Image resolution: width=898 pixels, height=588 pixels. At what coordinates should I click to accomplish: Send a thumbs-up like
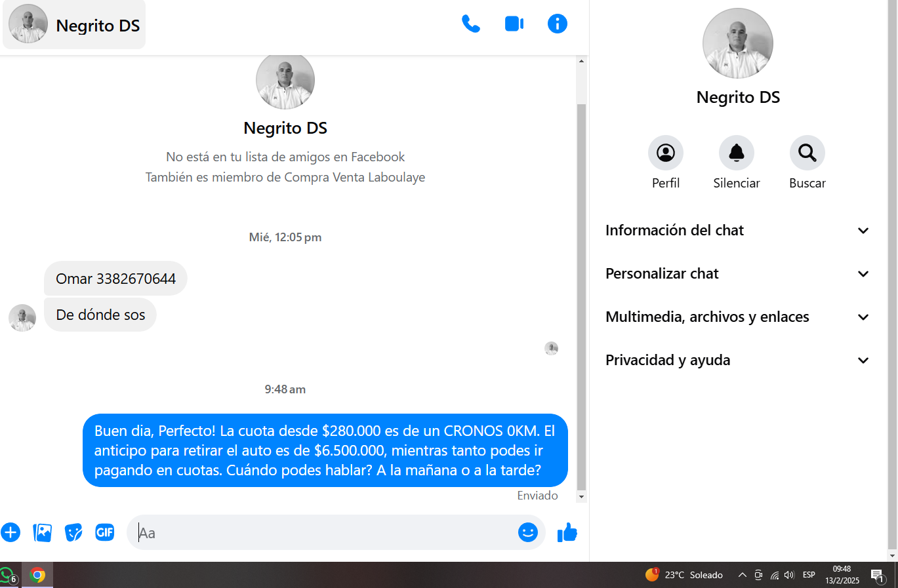567,532
